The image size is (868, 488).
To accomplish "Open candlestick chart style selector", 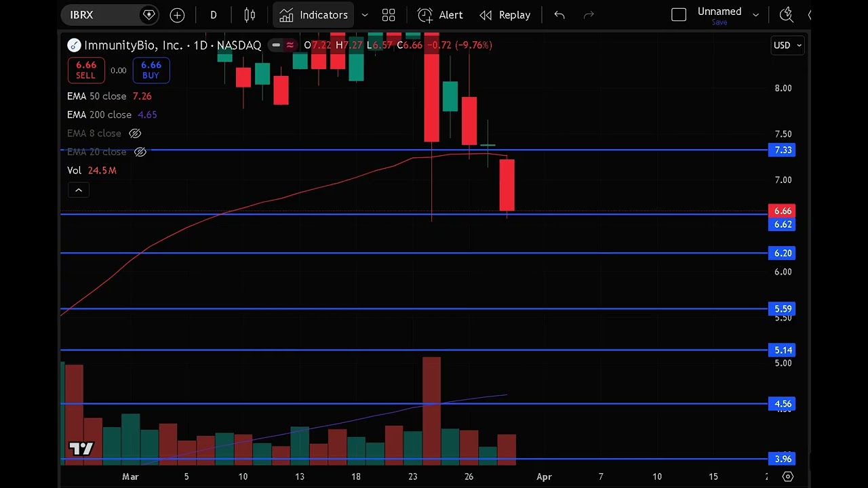I will click(250, 15).
